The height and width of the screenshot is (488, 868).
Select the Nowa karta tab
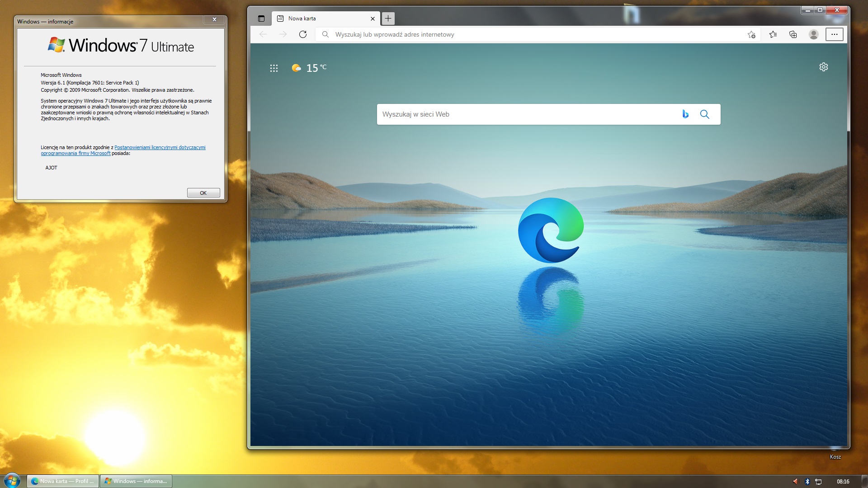point(325,19)
